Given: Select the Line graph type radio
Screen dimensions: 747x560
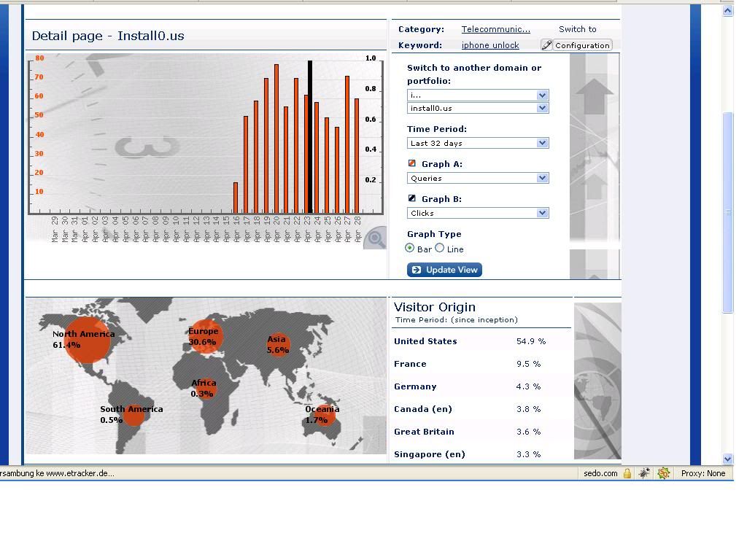Looking at the screenshot, I should (x=440, y=248).
